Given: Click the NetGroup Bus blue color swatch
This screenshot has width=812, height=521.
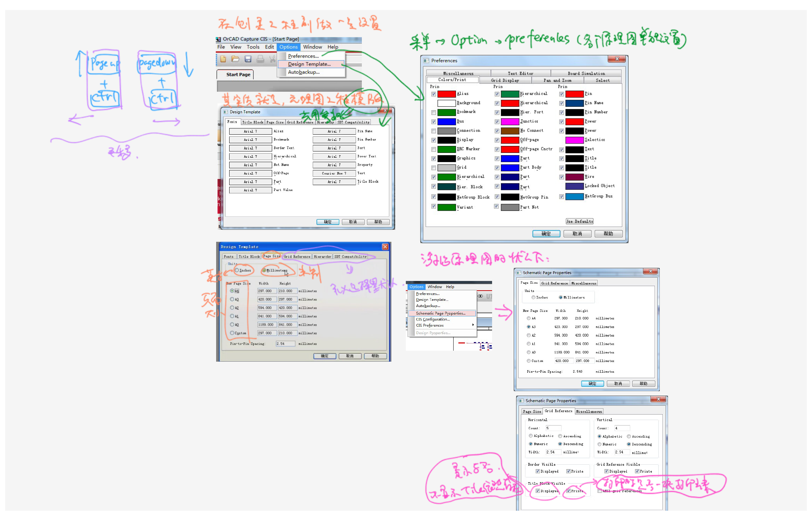Looking at the screenshot, I should 575,196.
